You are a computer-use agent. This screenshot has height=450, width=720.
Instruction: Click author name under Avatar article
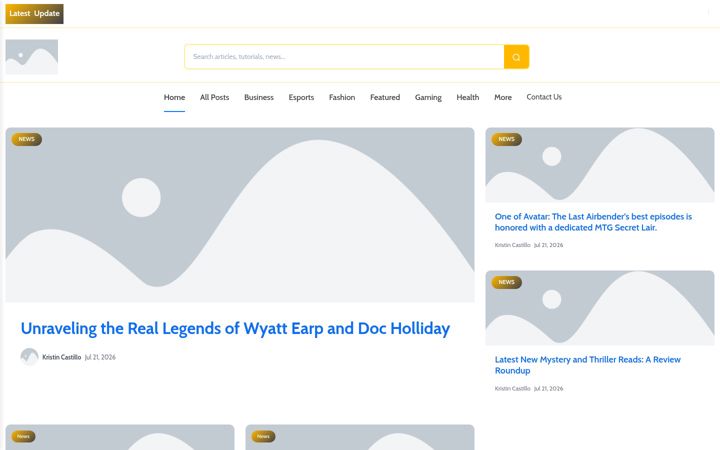point(512,245)
